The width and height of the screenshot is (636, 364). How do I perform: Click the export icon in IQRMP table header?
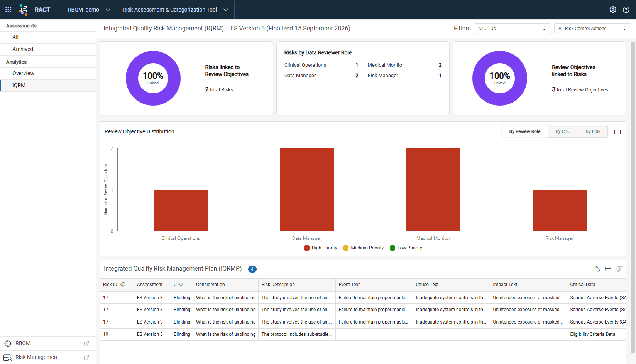pyautogui.click(x=597, y=269)
